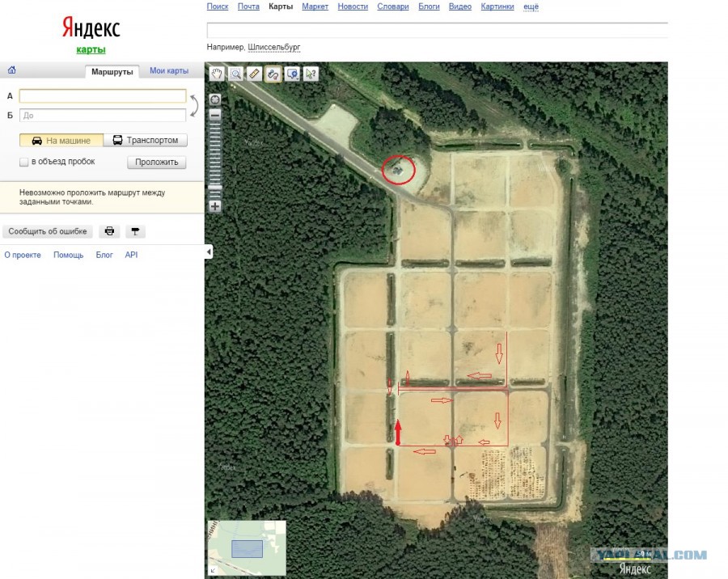Switch to the 'Маршруты' tab

[112, 71]
